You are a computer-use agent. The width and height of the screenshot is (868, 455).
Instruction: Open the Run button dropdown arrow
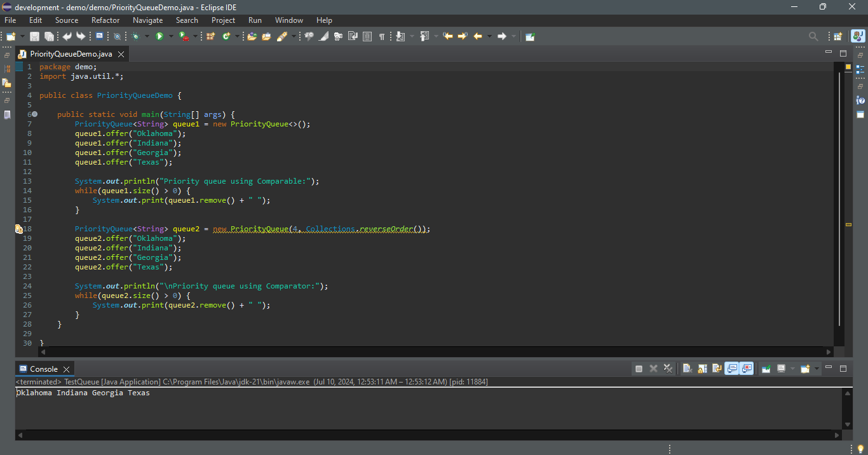click(171, 37)
